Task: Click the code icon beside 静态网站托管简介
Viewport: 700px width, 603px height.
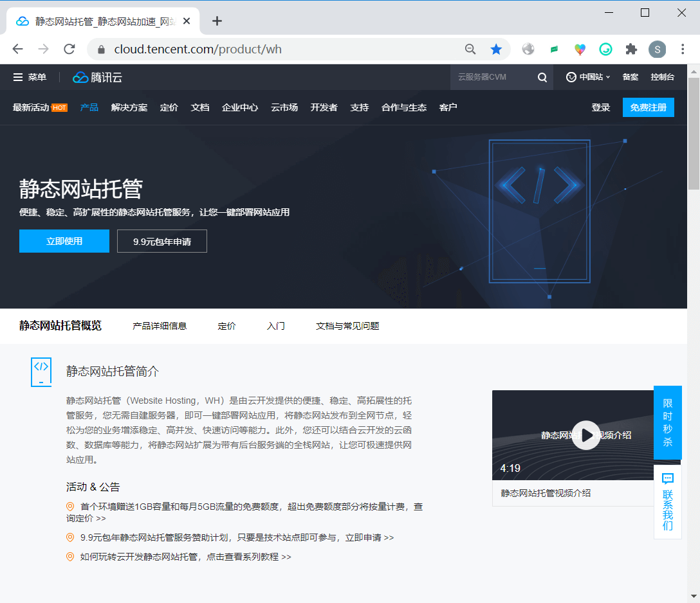Action: [x=41, y=372]
